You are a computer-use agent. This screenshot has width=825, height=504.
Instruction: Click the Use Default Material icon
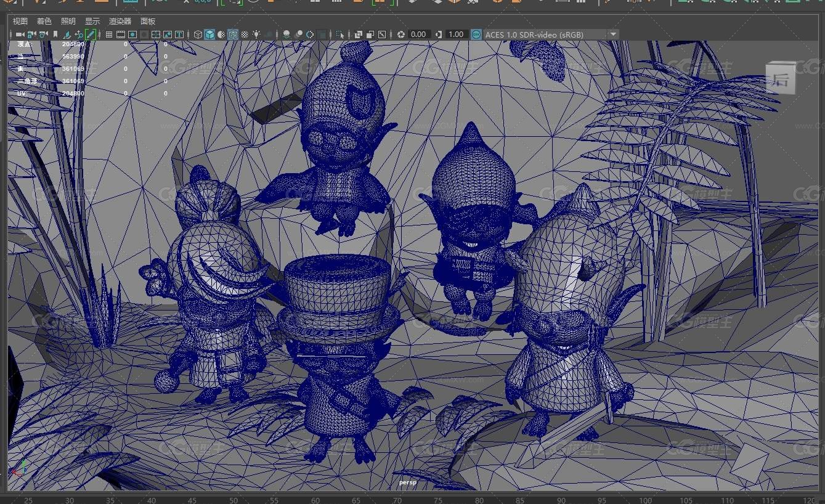tap(221, 35)
